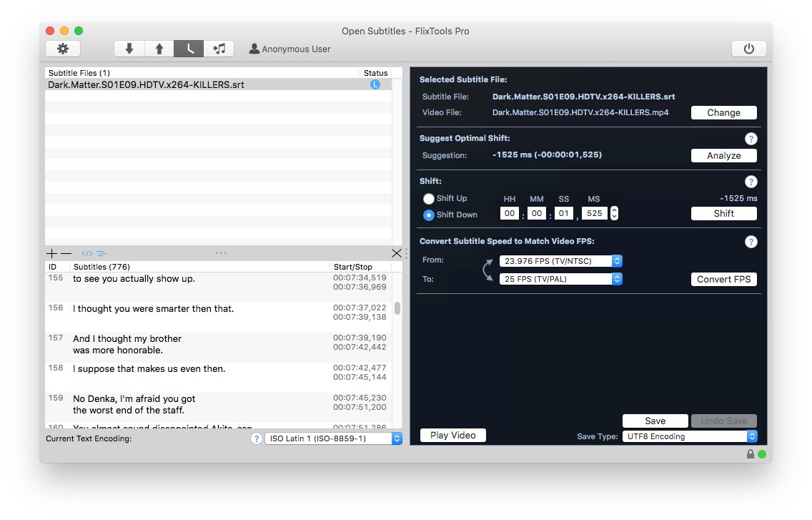Click the milliseconds stepper arrows
Screen dimensions: 812x520
point(614,213)
